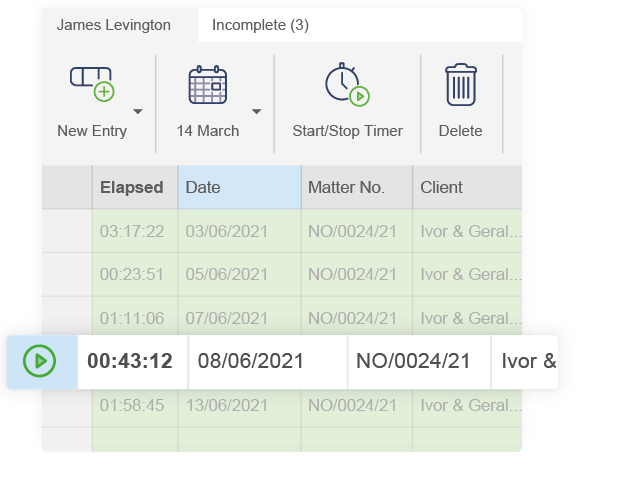The width and height of the screenshot is (639, 500).
Task: Click the New Entry label
Action: pyautogui.click(x=92, y=131)
